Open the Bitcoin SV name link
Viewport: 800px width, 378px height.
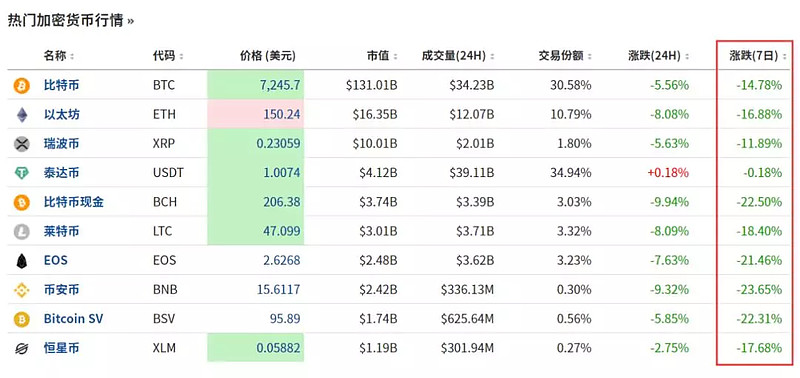click(x=73, y=319)
